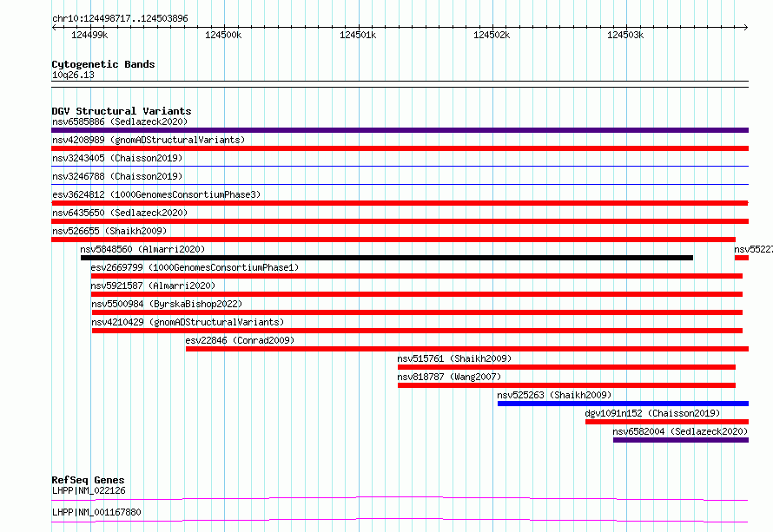Screen dimensions: 773x532
Task: Click the blue nsv525263 (Shaikh2009) bar
Action: (623, 404)
